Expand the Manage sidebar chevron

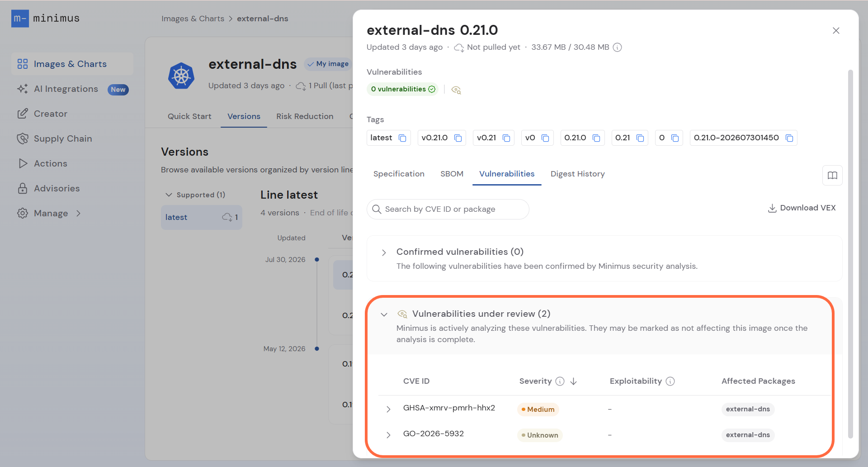79,213
